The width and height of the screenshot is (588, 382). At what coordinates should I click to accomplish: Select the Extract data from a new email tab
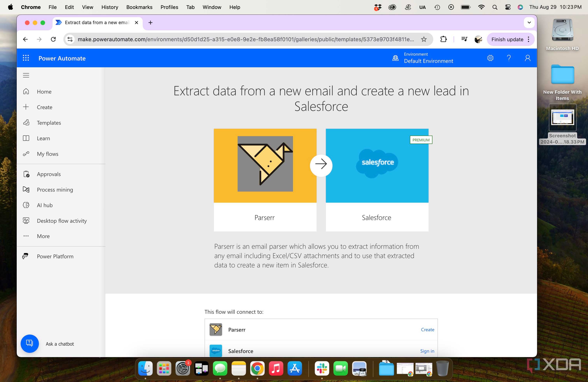click(97, 23)
